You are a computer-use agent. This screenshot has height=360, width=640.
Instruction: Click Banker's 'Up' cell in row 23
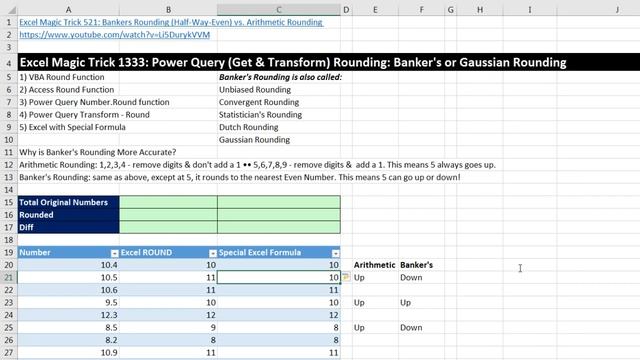[422, 302]
